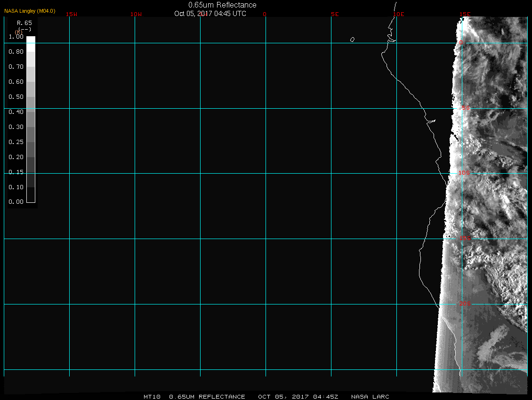Click the R.65 colorbar heading

24,23
